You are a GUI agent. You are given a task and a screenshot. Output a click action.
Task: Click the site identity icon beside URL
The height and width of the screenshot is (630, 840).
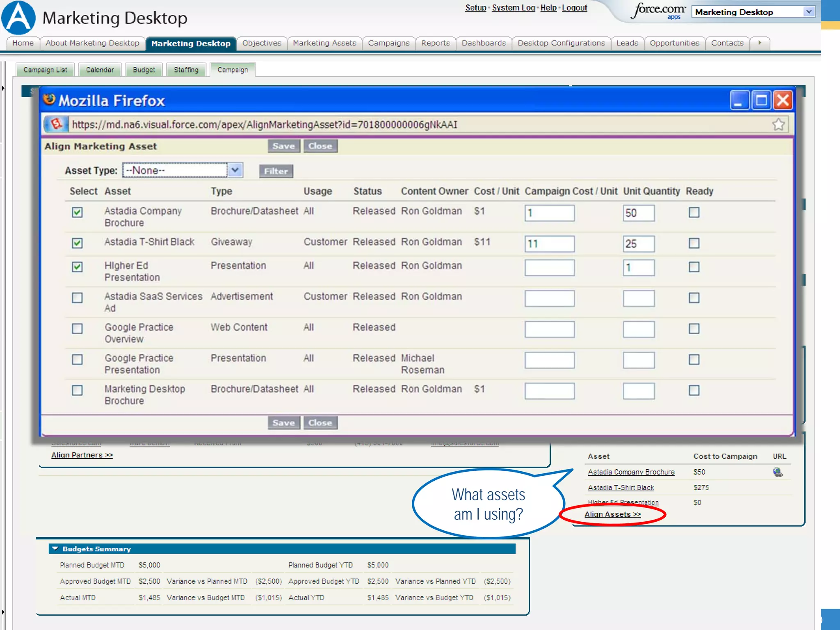point(56,124)
